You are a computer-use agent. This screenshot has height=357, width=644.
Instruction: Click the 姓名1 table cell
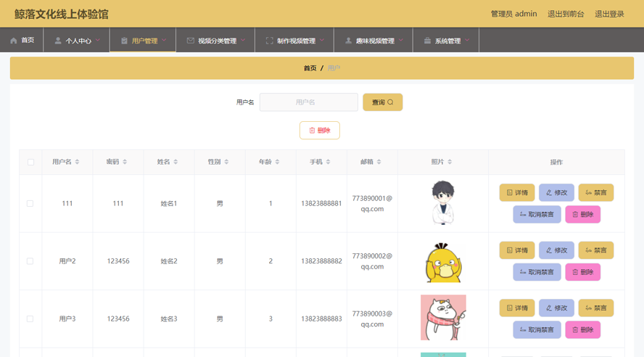coord(169,203)
